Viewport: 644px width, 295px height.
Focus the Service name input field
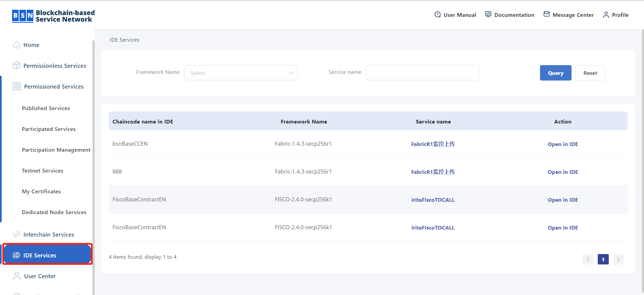pyautogui.click(x=423, y=73)
